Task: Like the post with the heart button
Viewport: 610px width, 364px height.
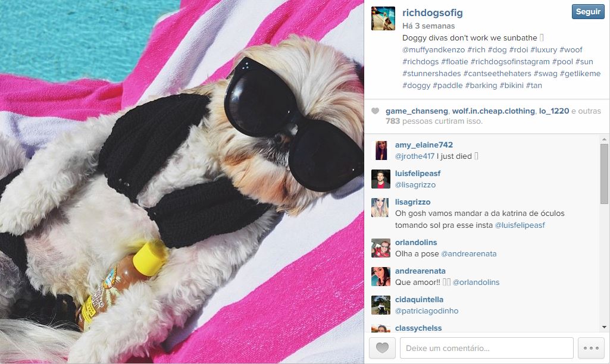Action: (x=382, y=348)
